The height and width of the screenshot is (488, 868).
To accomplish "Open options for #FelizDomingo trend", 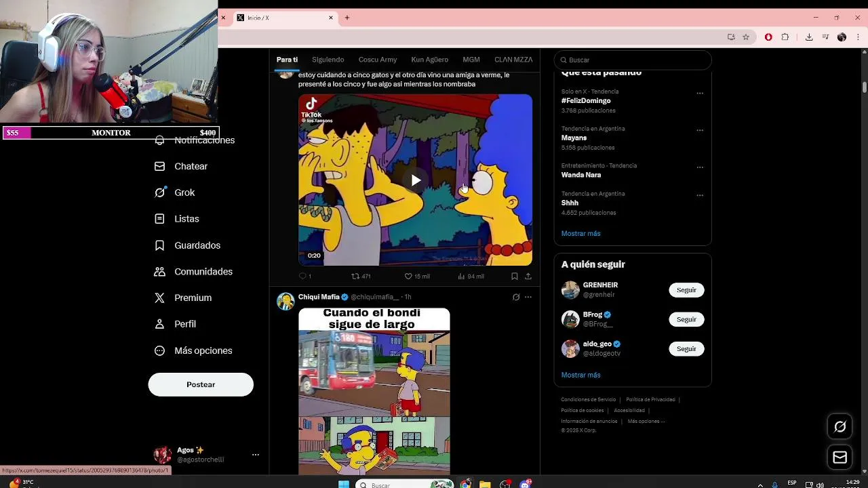I will 700,94.
